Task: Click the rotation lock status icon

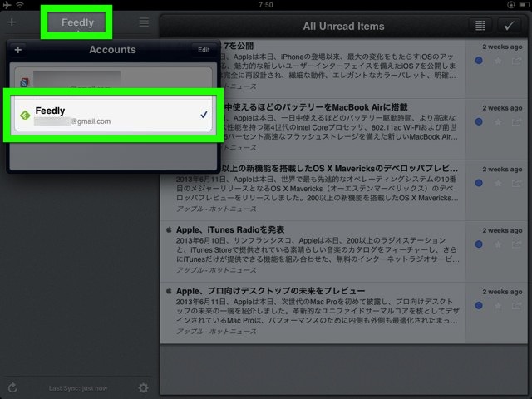Action: (x=510, y=5)
